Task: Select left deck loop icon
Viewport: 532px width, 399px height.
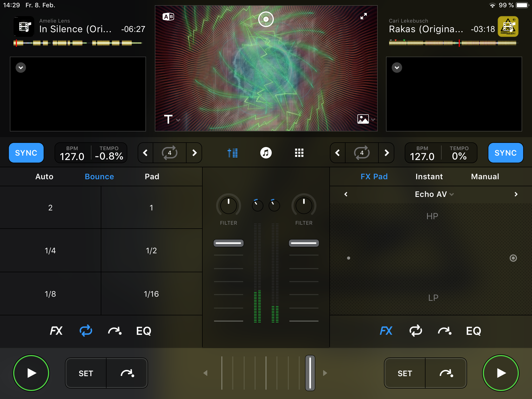Action: [x=86, y=331]
